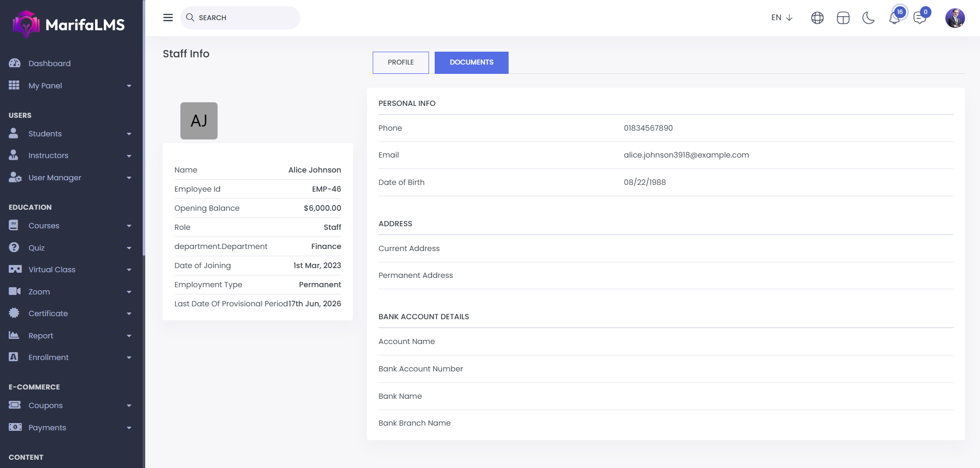The height and width of the screenshot is (468, 980).
Task: Open the user profile avatar
Action: 955,18
